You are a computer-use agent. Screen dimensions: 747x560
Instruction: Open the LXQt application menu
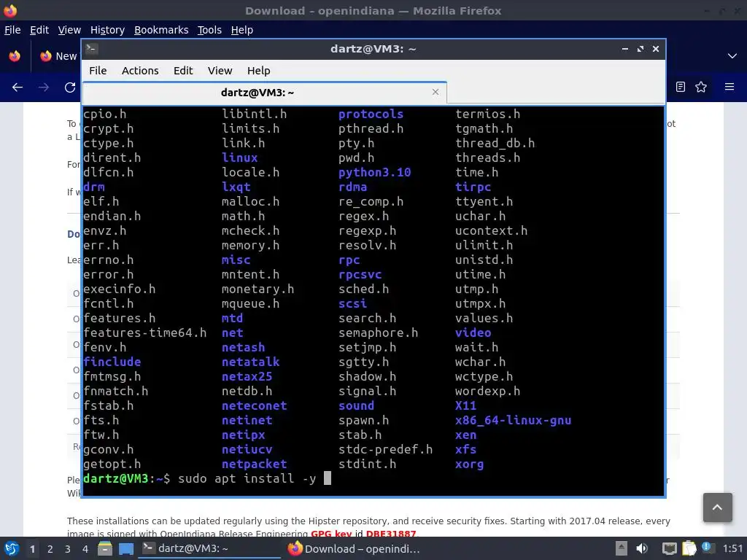pos(12,548)
